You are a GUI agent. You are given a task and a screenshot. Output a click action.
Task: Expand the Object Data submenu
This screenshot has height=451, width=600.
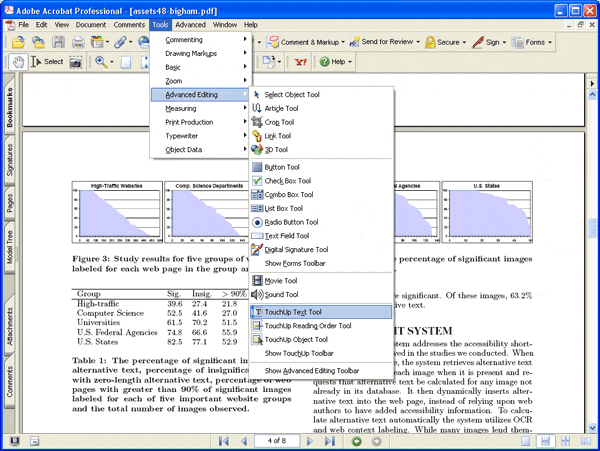point(201,150)
